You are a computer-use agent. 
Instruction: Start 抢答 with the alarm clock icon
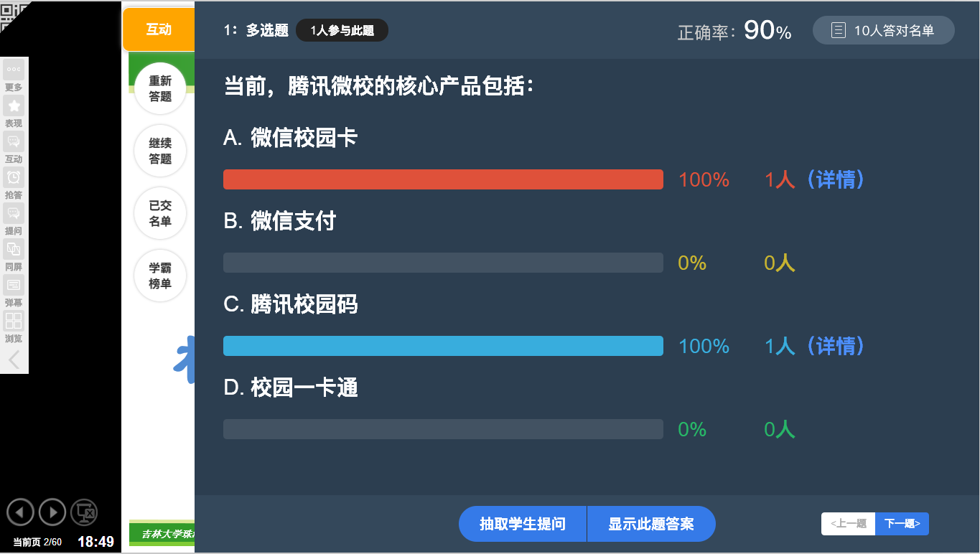[14, 177]
